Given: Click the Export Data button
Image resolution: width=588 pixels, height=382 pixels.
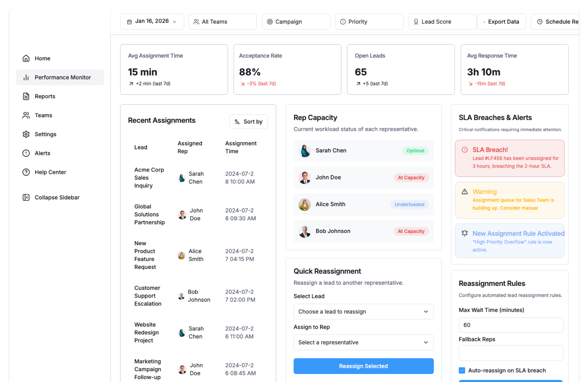Looking at the screenshot, I should [x=501, y=22].
